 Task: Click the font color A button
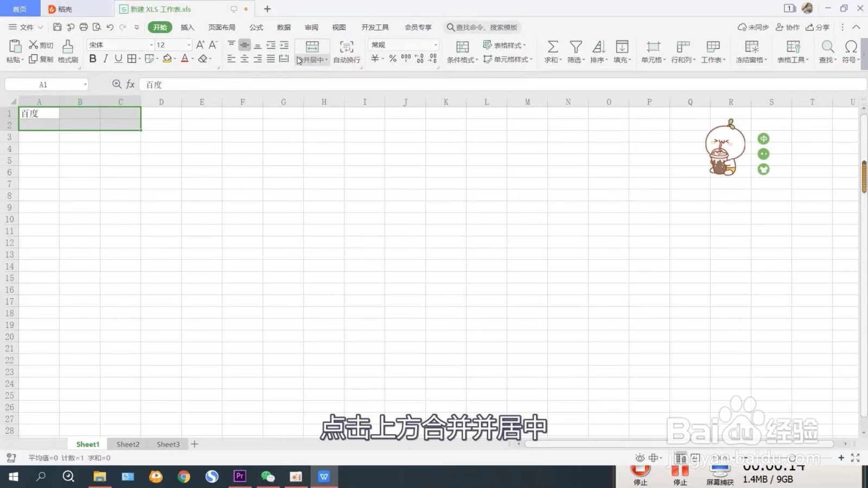click(184, 59)
